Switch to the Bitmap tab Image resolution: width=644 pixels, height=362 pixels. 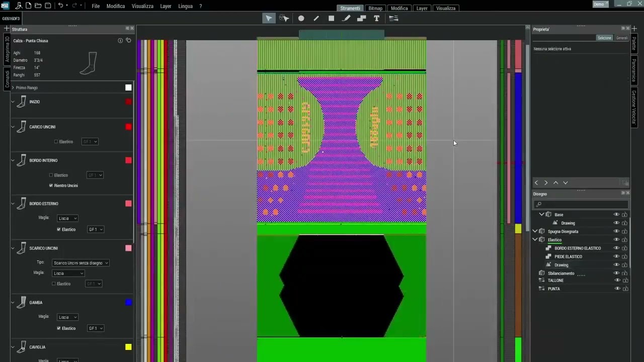pos(375,8)
